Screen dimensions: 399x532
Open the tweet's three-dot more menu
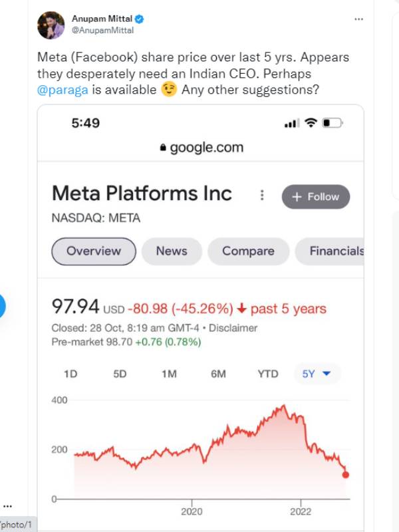359,19
